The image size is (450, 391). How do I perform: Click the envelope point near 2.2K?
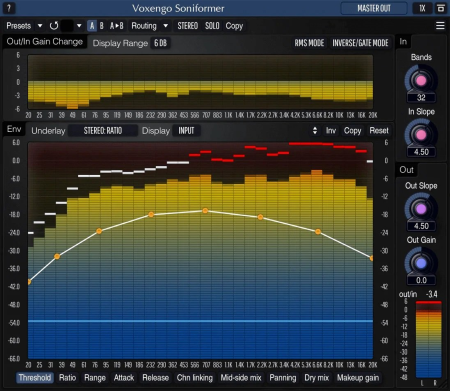[x=260, y=217]
